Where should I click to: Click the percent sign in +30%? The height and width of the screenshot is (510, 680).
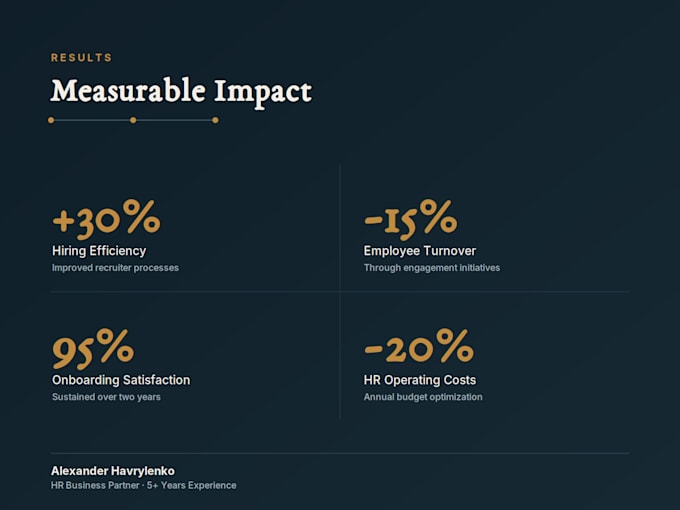[141, 216]
